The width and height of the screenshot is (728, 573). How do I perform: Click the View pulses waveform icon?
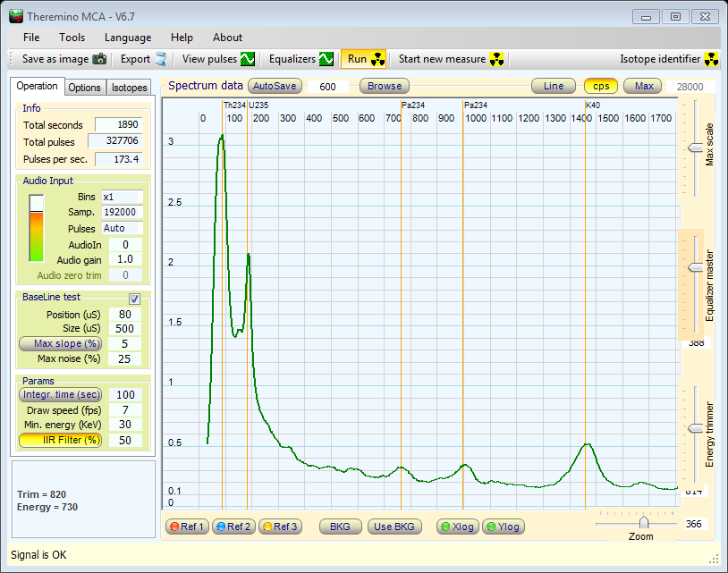[248, 60]
